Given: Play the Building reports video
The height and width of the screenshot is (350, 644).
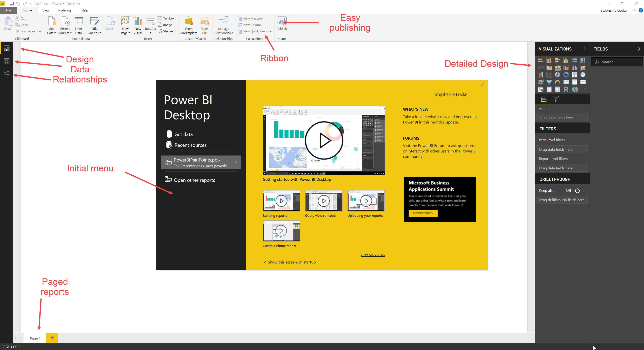Looking at the screenshot, I should coord(281,201).
